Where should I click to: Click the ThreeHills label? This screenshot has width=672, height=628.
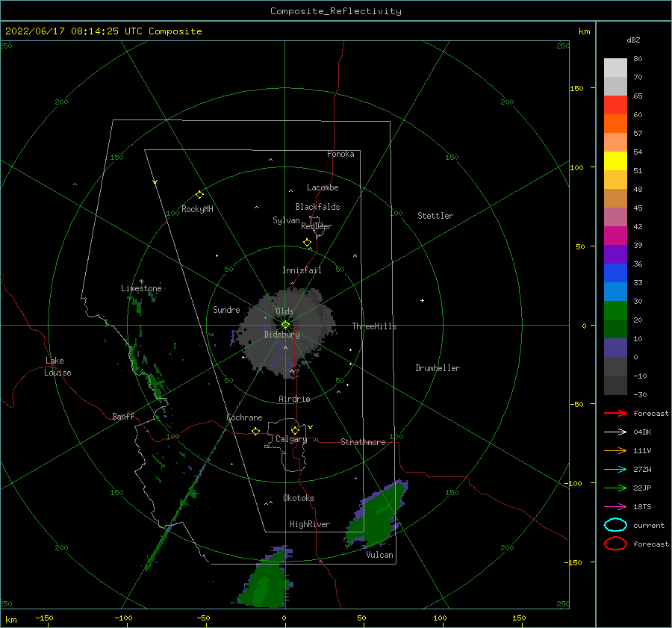click(x=374, y=326)
